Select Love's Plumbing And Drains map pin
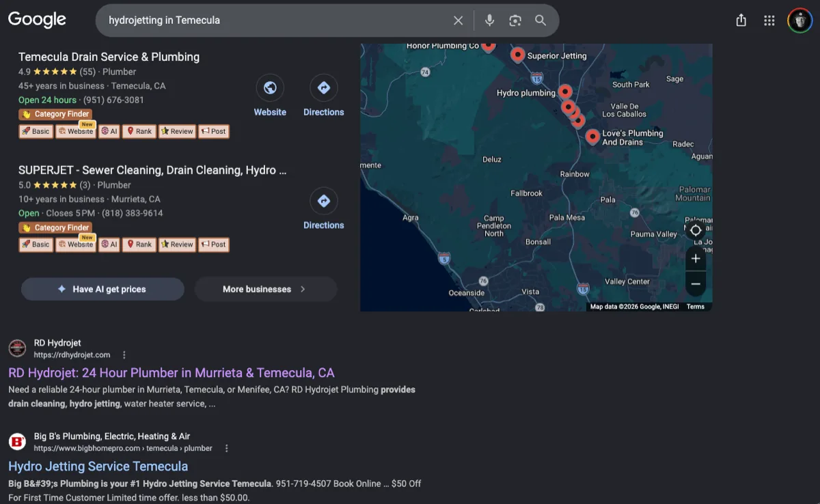Image resolution: width=820 pixels, height=504 pixels. click(592, 137)
